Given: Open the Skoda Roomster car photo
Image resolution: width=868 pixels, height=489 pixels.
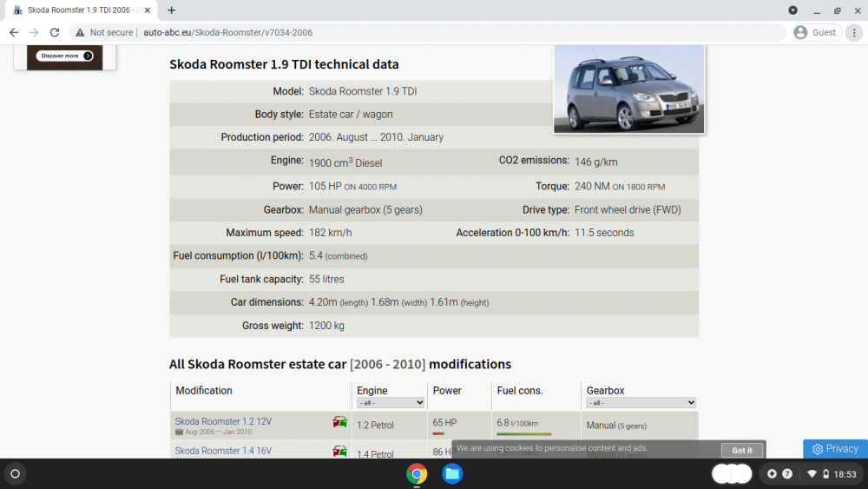Looking at the screenshot, I should [628, 89].
